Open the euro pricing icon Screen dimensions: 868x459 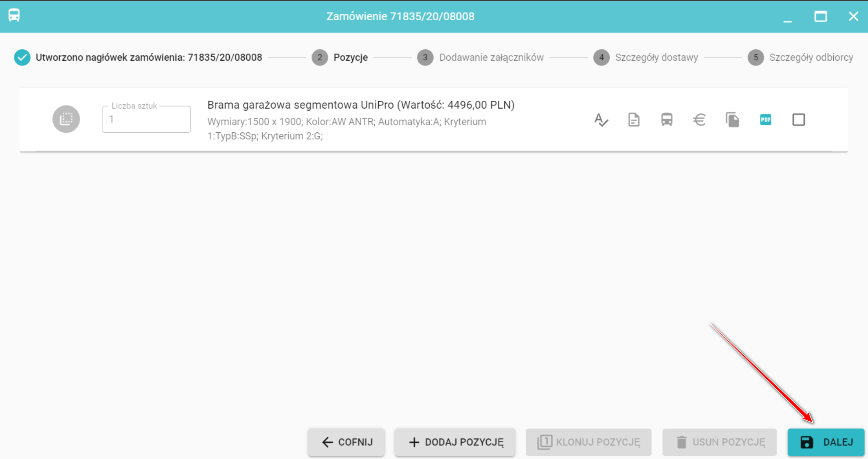[699, 120]
